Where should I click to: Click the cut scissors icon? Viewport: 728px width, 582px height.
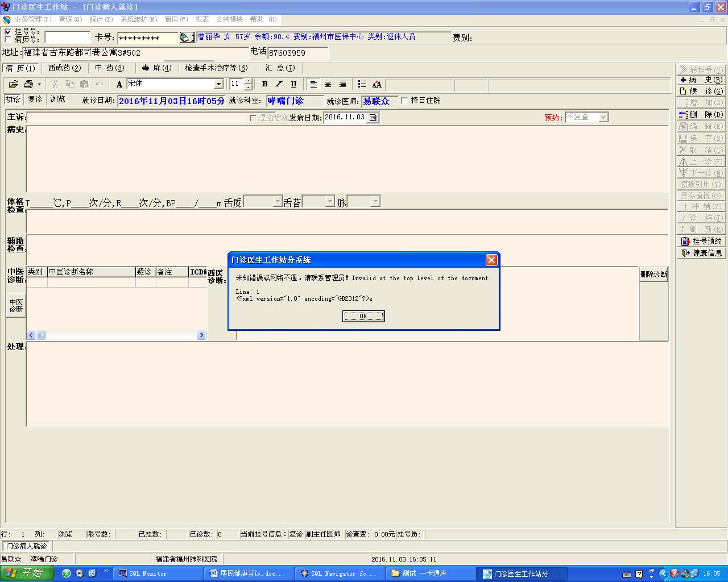[55, 84]
